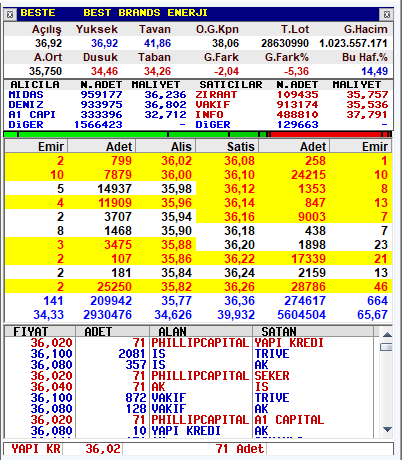
Task: Click the G.Fark% value -5,36
Action: tap(296, 71)
